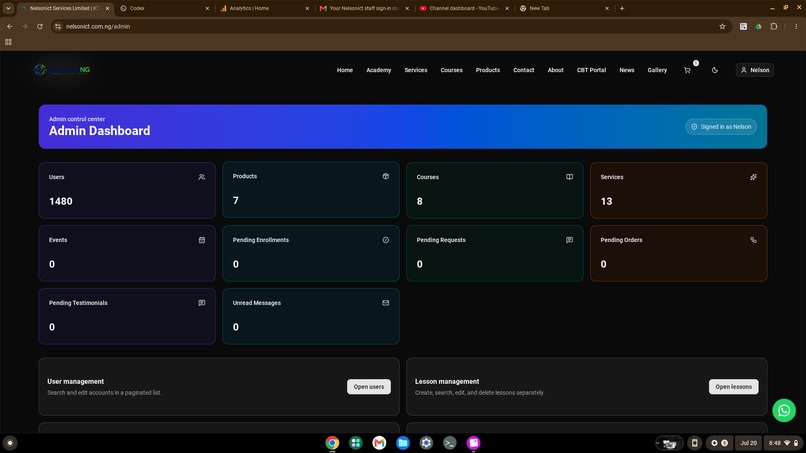Viewport: 806px width, 453px height.
Task: Switch to the Analytics Home tab
Action: tap(264, 8)
